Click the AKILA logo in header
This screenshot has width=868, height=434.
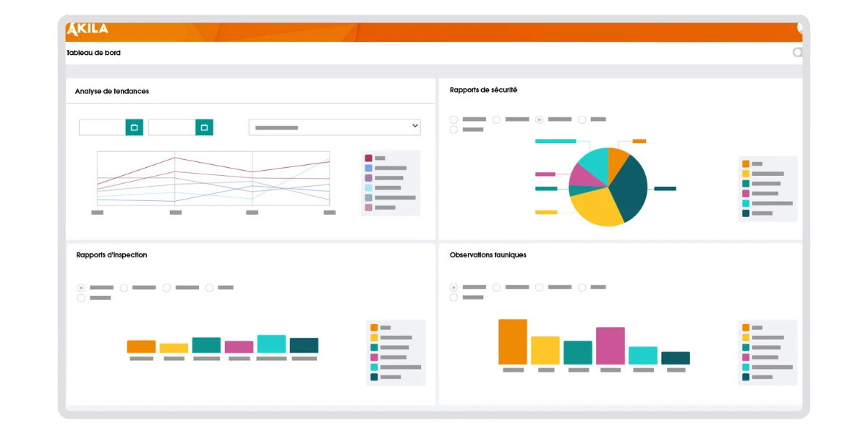pos(88,29)
